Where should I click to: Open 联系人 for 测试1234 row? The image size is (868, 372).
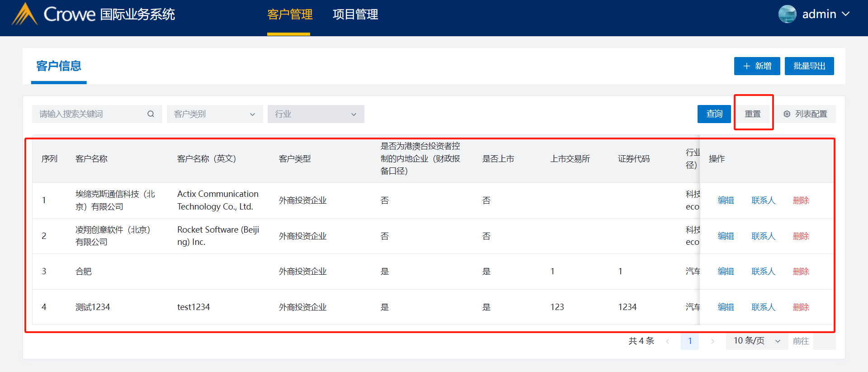[x=763, y=307]
